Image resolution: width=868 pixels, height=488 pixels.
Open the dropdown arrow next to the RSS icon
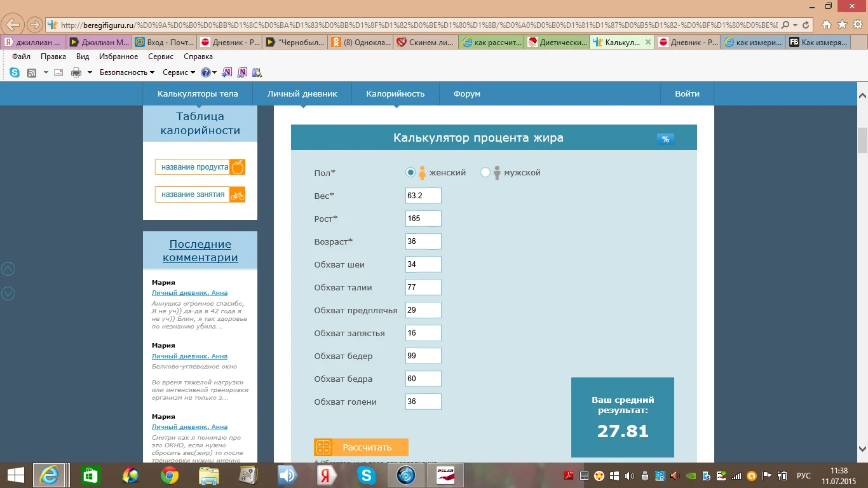[46, 72]
